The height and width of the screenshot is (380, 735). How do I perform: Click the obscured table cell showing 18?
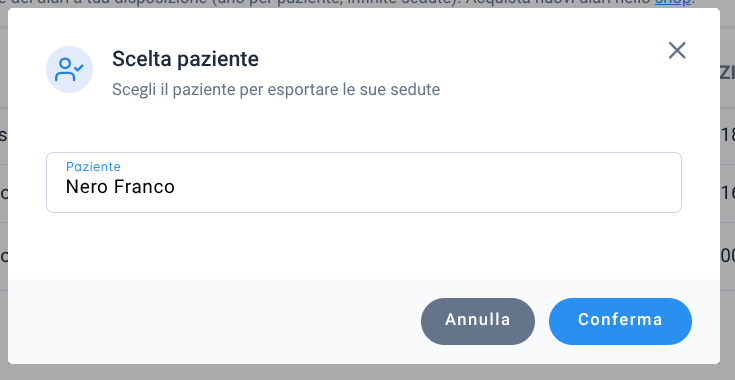click(728, 135)
